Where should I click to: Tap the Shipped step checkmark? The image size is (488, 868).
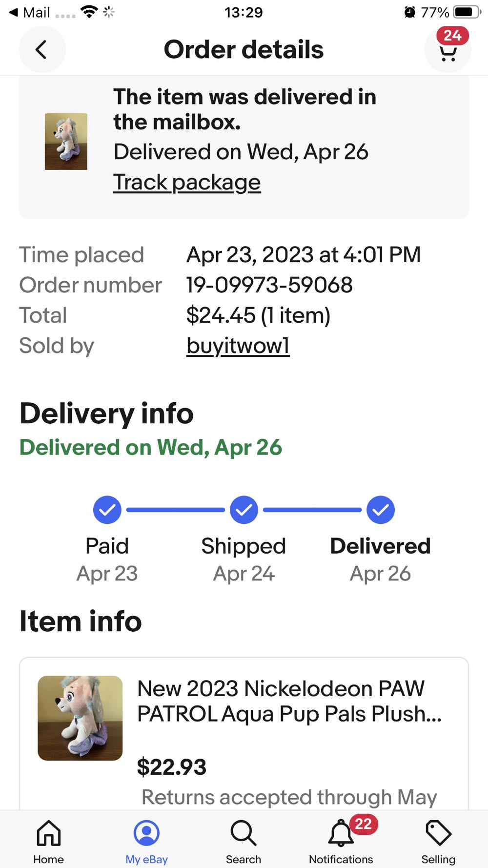click(244, 510)
